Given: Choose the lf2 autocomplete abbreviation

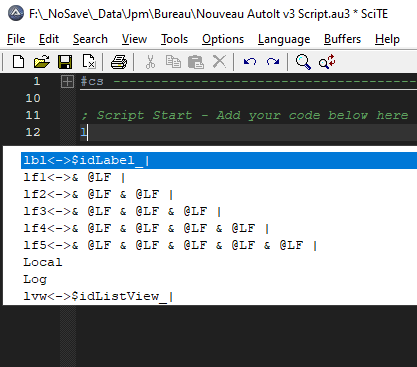Looking at the screenshot, I should click(x=219, y=194).
